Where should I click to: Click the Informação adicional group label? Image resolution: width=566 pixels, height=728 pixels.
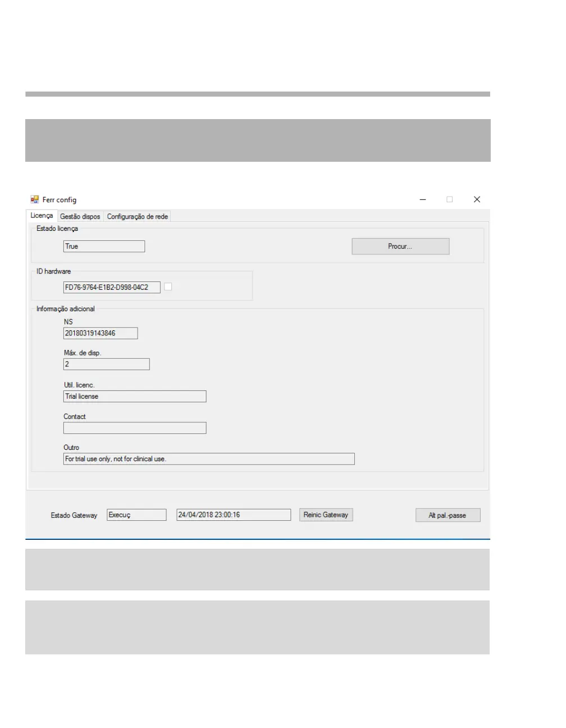[x=66, y=309]
